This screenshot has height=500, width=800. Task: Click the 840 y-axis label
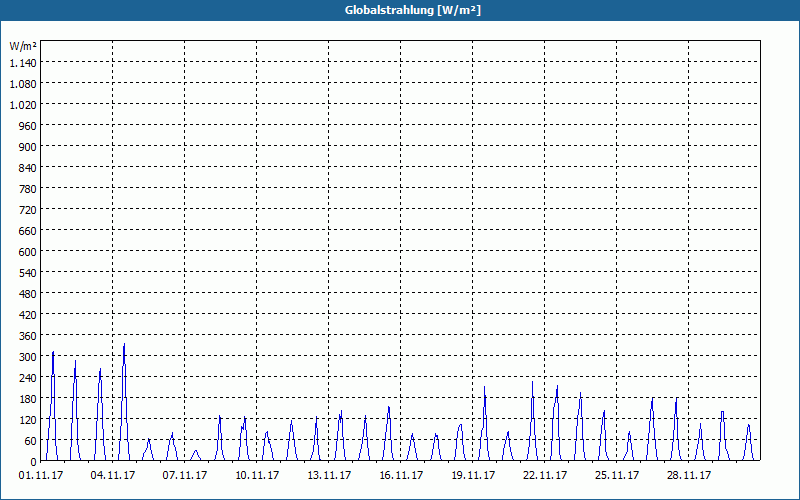tap(28, 168)
